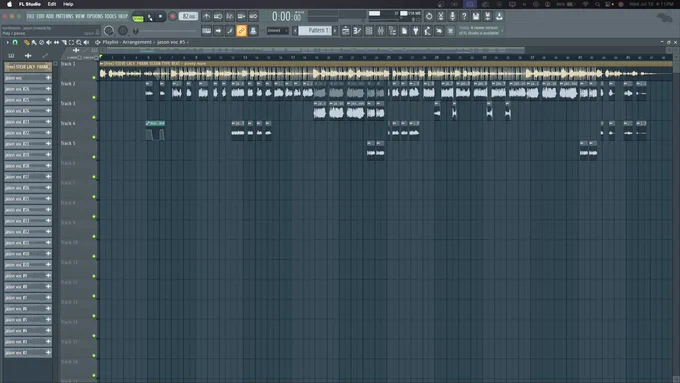Click arrow right of Pattern 1 selector
Screen dimensions: 680x383
tap(335, 31)
